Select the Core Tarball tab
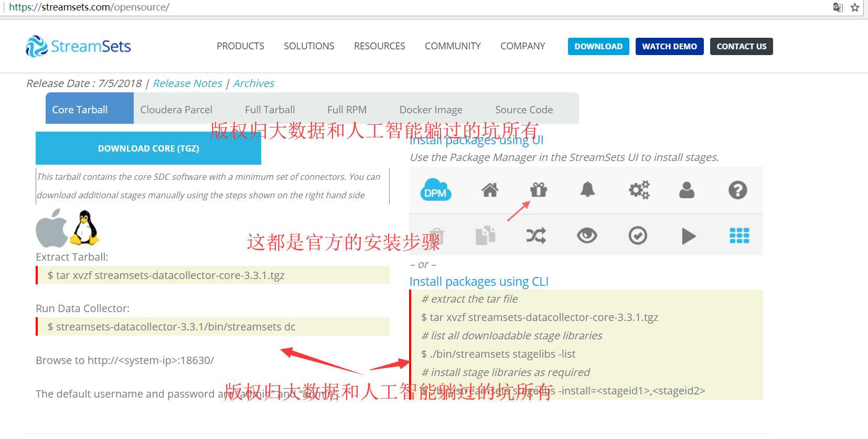Image resolution: width=868 pixels, height=439 pixels. point(90,109)
